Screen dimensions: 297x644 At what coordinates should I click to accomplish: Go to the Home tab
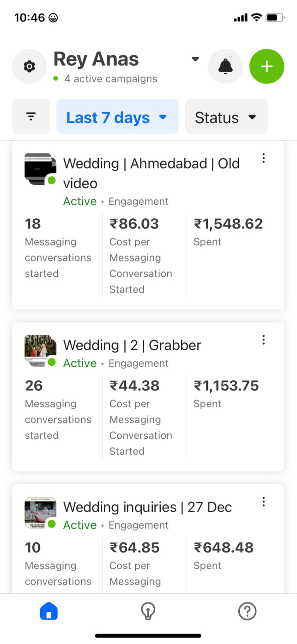(x=49, y=611)
